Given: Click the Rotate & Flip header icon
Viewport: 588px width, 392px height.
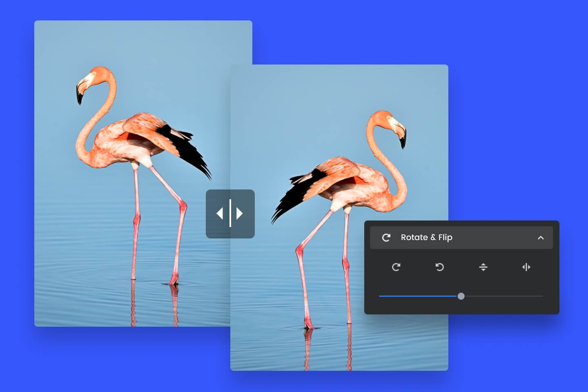Looking at the screenshot, I should tap(386, 237).
